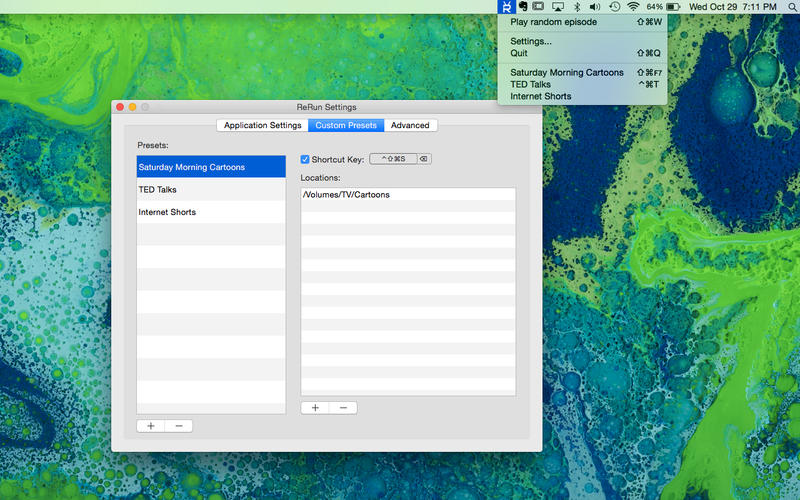Click the volume speaker icon
Screen dimensions: 800x500
click(595, 7)
